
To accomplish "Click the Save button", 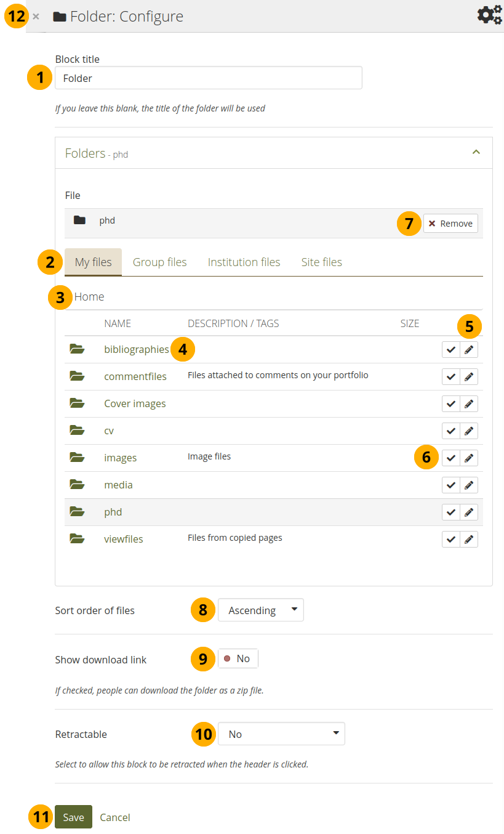I will (73, 817).
